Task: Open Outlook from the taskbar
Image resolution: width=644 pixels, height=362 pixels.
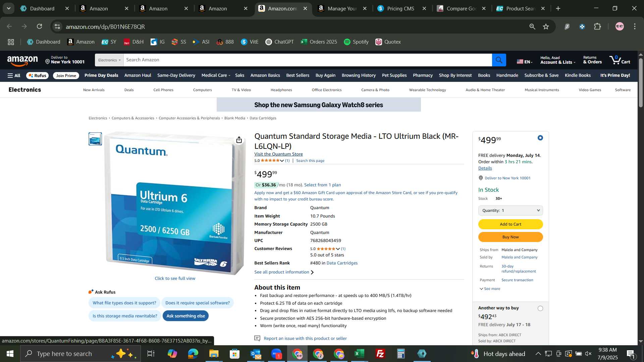Action: [x=255, y=354]
